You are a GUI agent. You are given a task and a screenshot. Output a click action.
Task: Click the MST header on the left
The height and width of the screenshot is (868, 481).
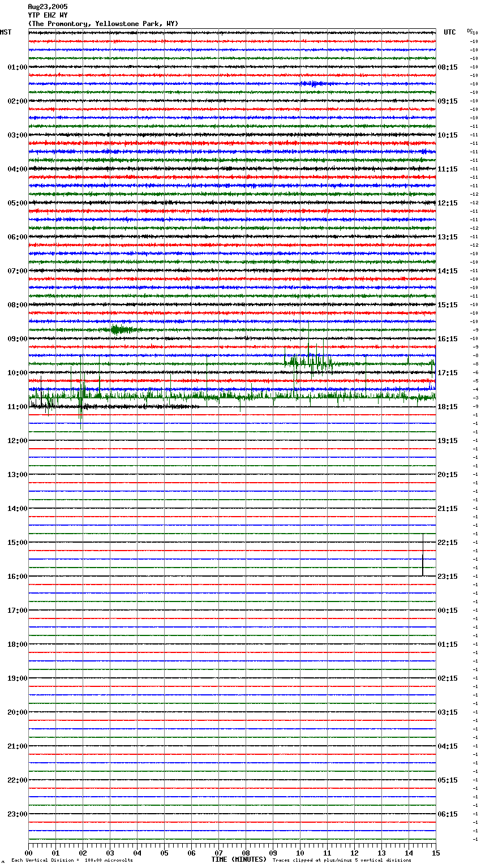click(x=6, y=32)
